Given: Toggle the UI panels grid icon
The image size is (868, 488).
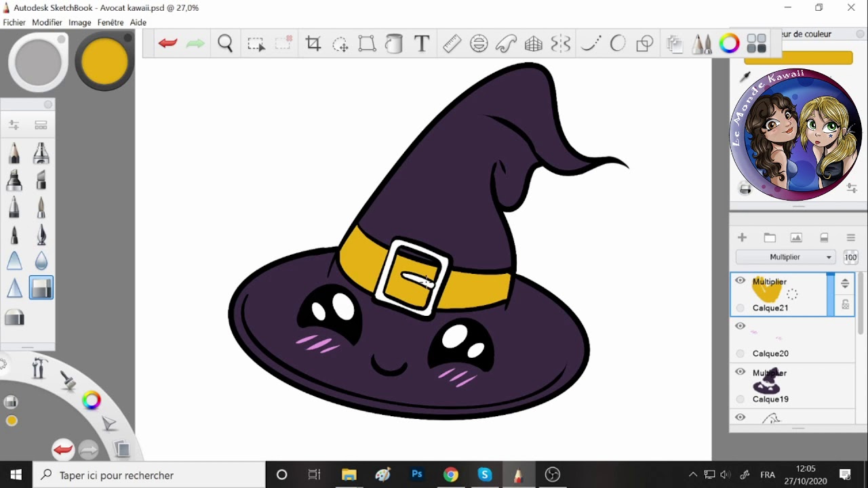Looking at the screenshot, I should tap(756, 44).
